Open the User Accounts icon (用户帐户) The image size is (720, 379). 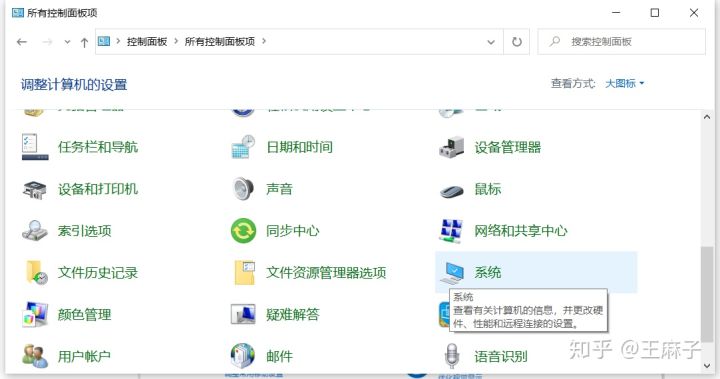[x=35, y=356]
